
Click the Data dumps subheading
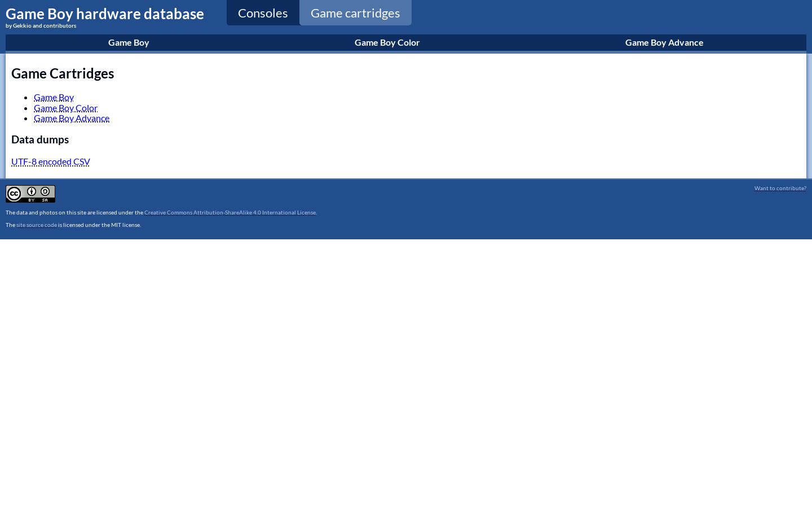tap(40, 139)
